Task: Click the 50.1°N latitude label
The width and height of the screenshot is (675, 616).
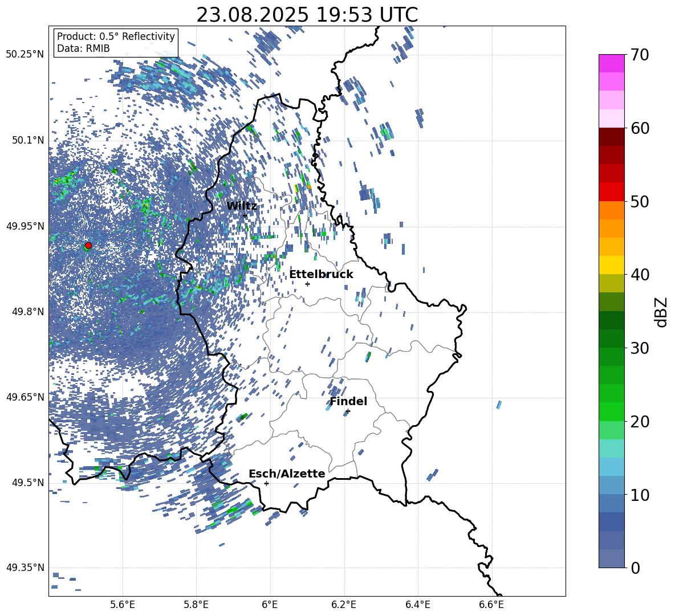Action: click(x=27, y=140)
